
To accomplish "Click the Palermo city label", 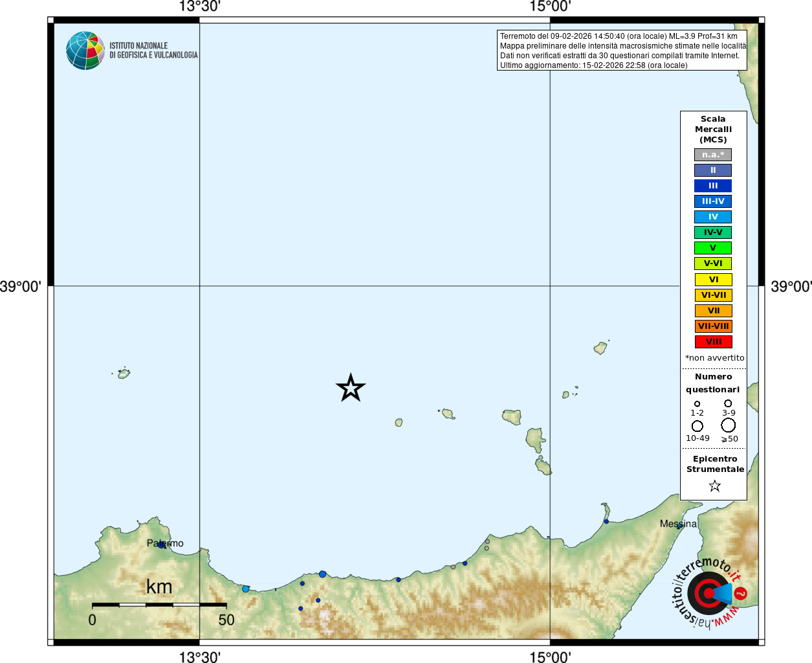I will click(x=165, y=543).
